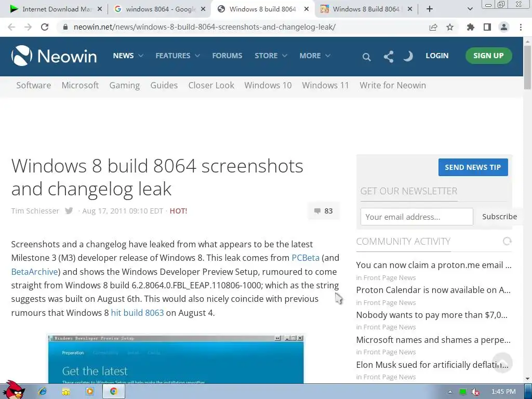Open the Windows 11 category
532x399 pixels.
[x=325, y=85]
